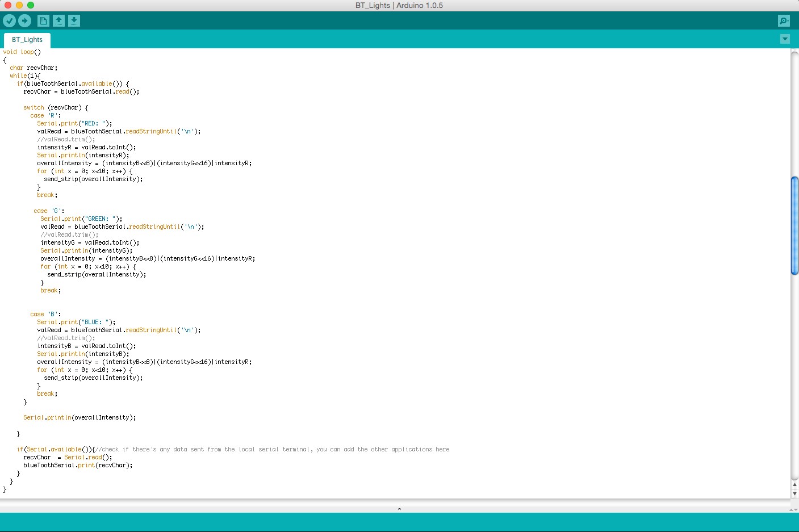Expand the tab options dropdown arrow

(x=785, y=39)
